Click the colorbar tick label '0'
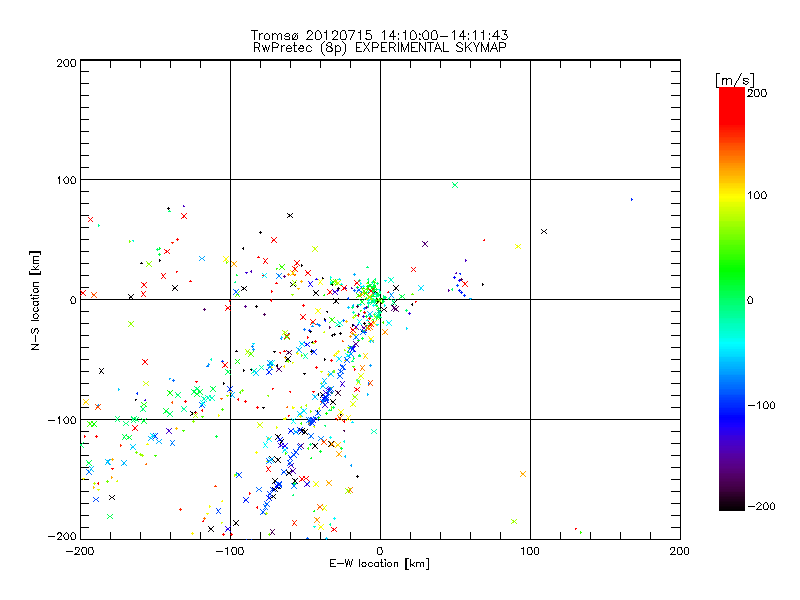 tap(750, 301)
